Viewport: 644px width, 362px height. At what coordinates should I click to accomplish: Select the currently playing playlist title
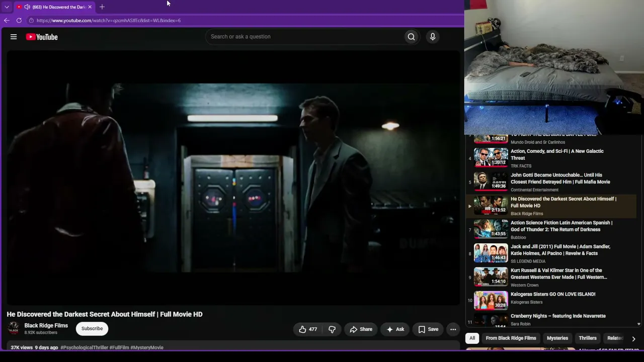(x=563, y=202)
